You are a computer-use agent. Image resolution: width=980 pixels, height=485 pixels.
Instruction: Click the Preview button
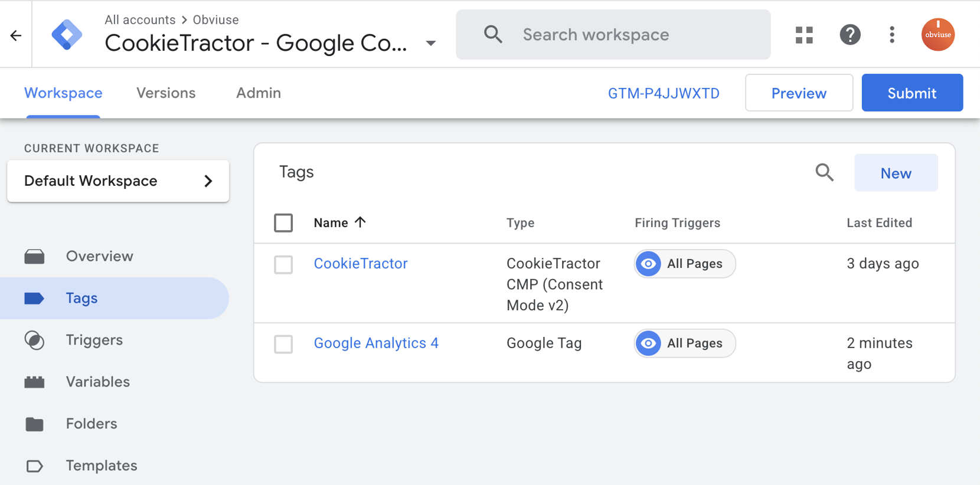pos(799,93)
